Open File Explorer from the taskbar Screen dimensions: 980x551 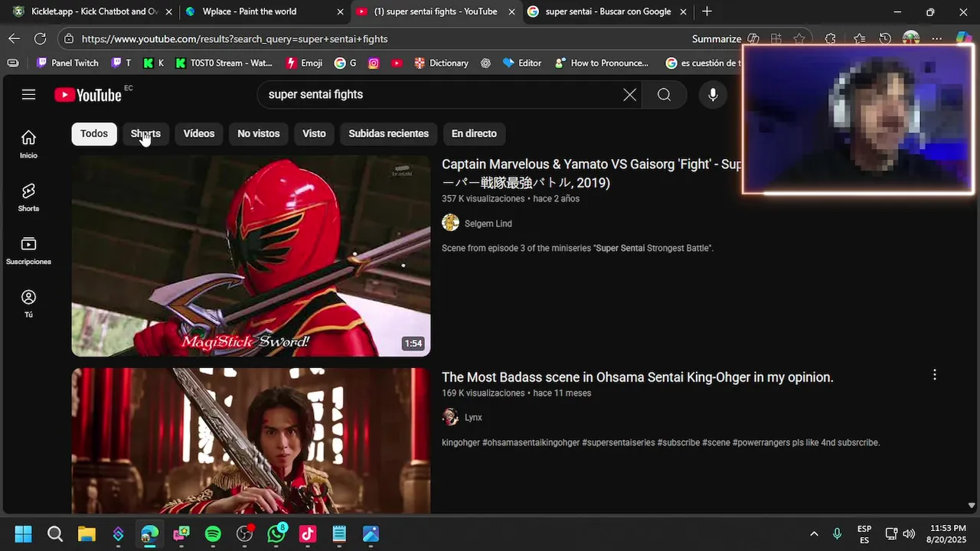87,533
